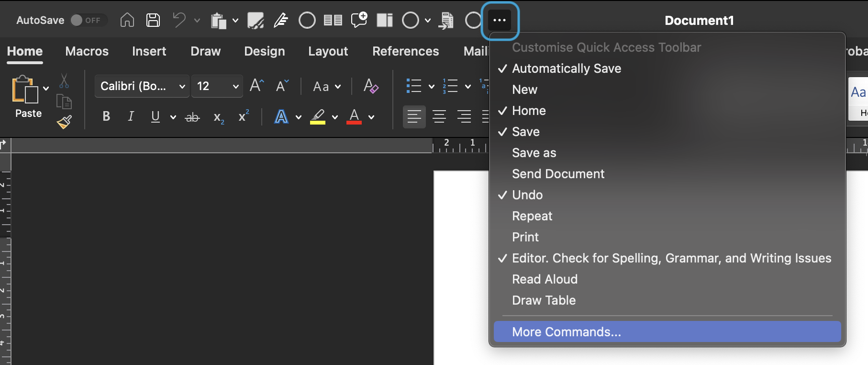The width and height of the screenshot is (868, 365).
Task: Click the Read Mode columns icon
Action: click(x=333, y=20)
